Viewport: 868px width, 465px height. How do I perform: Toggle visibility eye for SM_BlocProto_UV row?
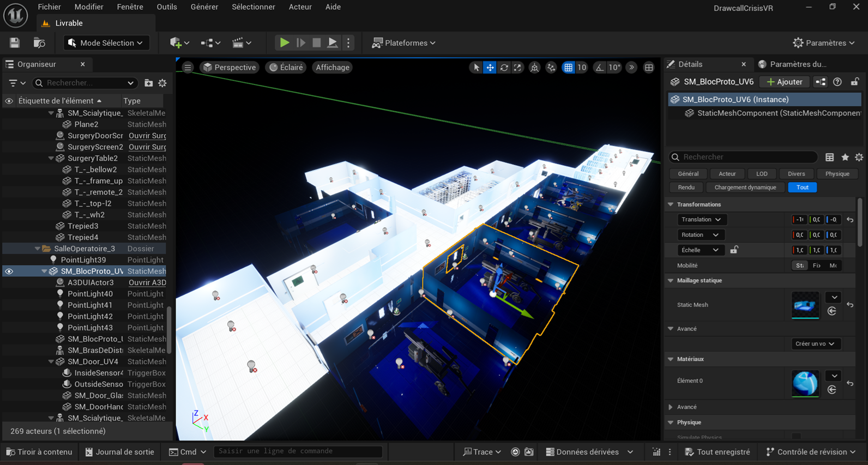(x=9, y=271)
